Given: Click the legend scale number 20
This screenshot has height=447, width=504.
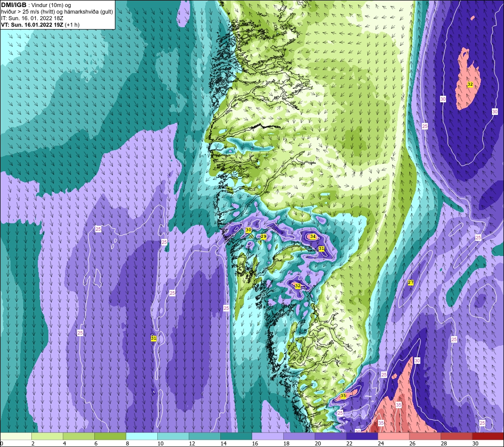Looking at the screenshot, I should (x=318, y=443).
